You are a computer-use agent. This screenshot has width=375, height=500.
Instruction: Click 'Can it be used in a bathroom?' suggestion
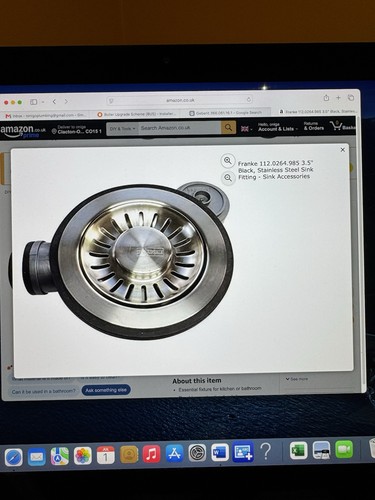44,391
